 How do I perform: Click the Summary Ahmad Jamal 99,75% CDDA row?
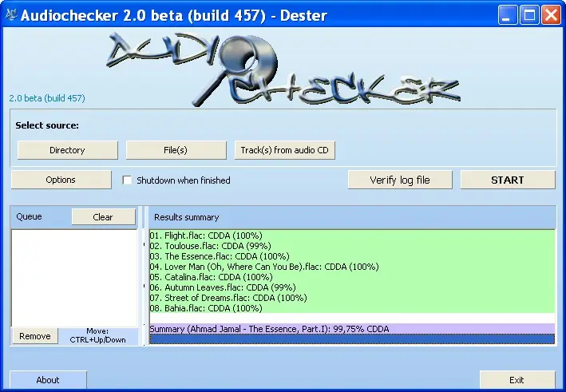352,329
